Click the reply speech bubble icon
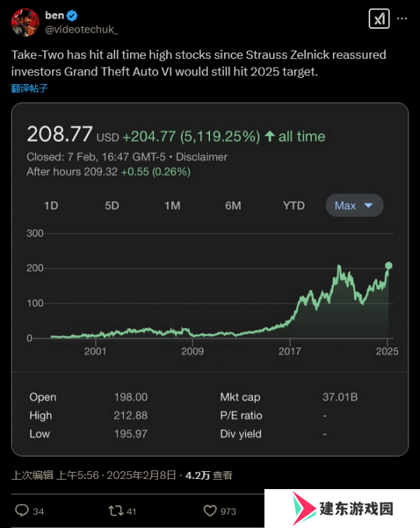Image resolution: width=420 pixels, height=528 pixels. click(x=22, y=510)
